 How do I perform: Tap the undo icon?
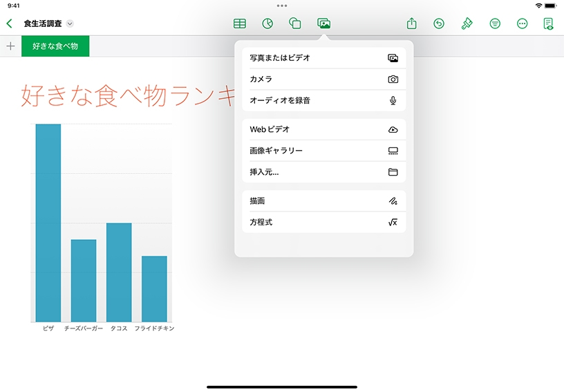[x=439, y=24]
